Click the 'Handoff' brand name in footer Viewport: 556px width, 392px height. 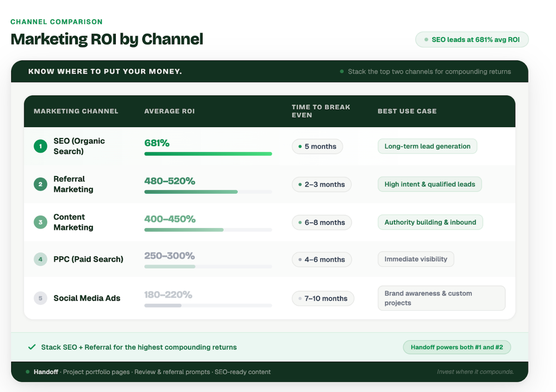click(x=46, y=372)
